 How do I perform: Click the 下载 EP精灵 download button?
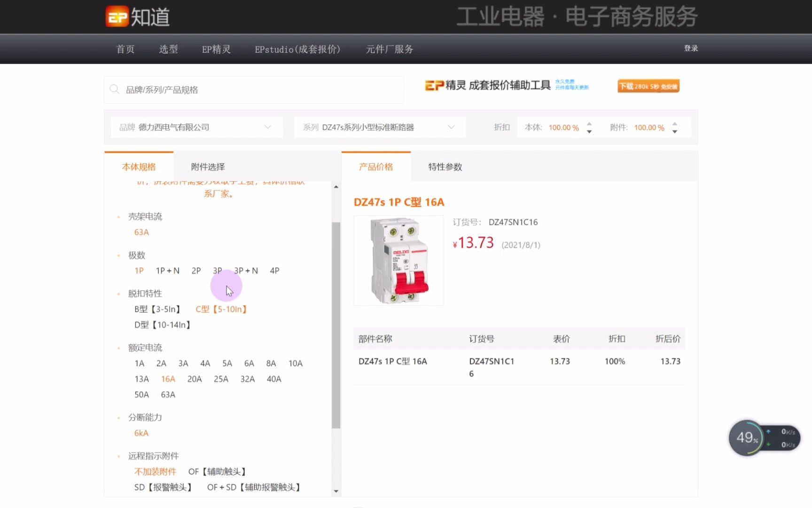coord(648,86)
